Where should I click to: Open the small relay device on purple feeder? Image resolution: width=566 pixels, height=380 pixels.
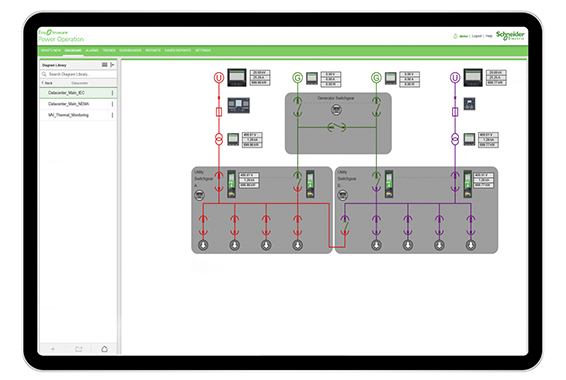pos(469,104)
